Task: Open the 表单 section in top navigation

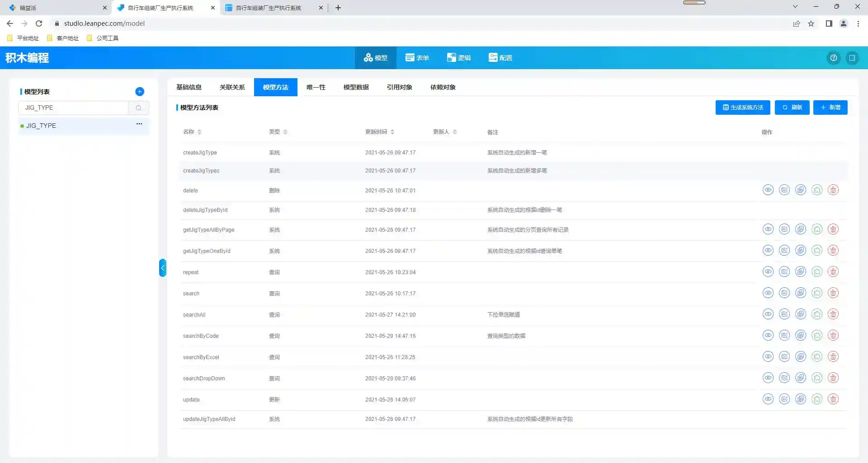Action: (x=417, y=58)
